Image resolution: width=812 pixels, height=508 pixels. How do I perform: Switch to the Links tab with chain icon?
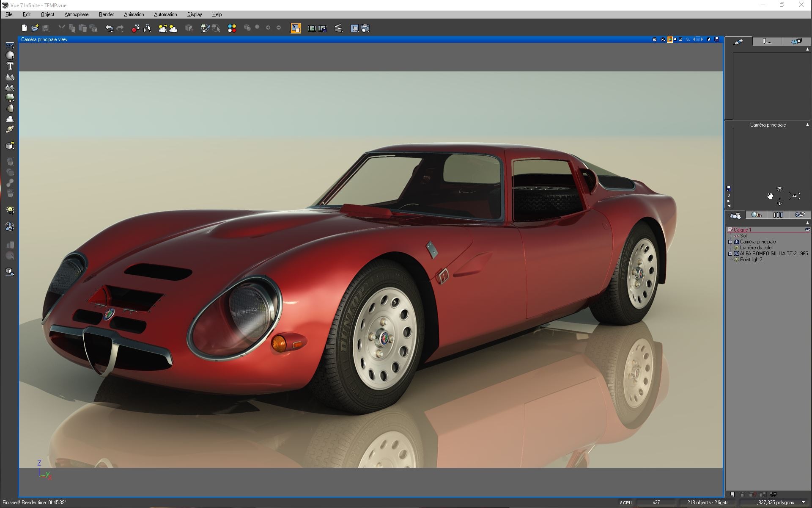click(x=799, y=215)
